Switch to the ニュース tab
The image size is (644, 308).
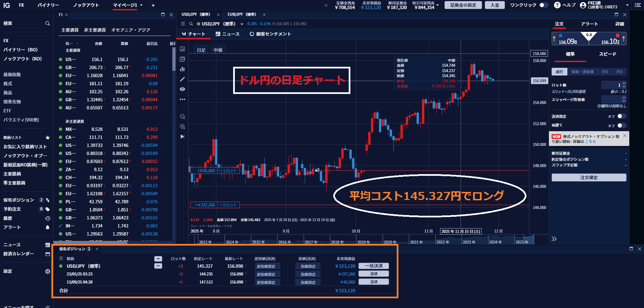click(x=227, y=34)
